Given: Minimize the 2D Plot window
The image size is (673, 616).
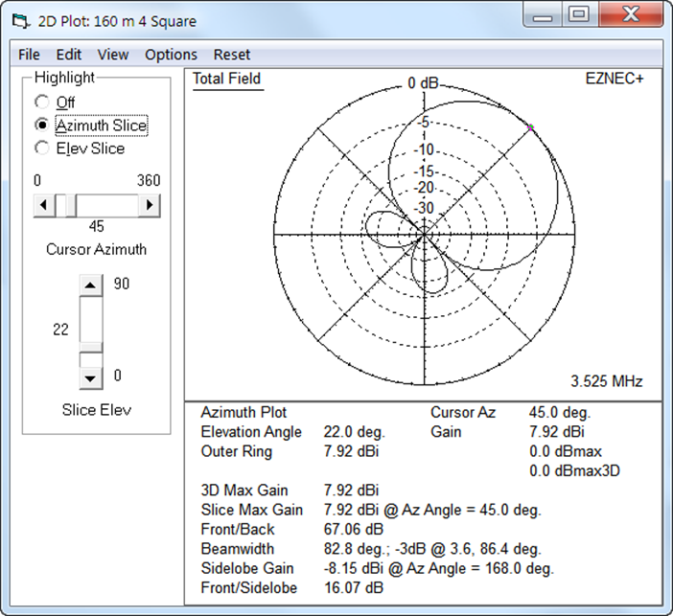Looking at the screenshot, I should 542,14.
